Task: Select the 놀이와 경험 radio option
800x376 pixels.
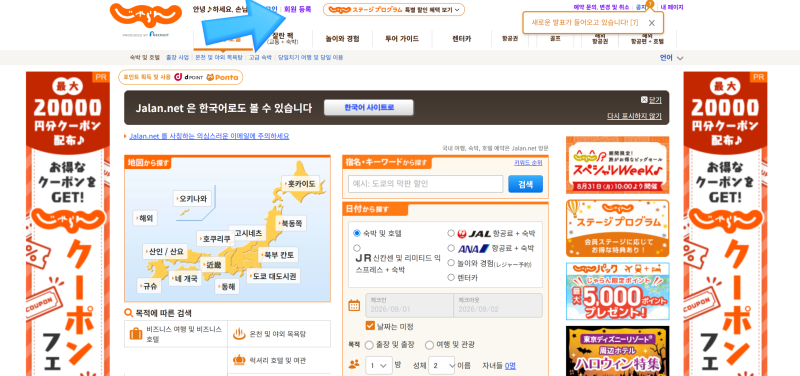Action: (451, 263)
